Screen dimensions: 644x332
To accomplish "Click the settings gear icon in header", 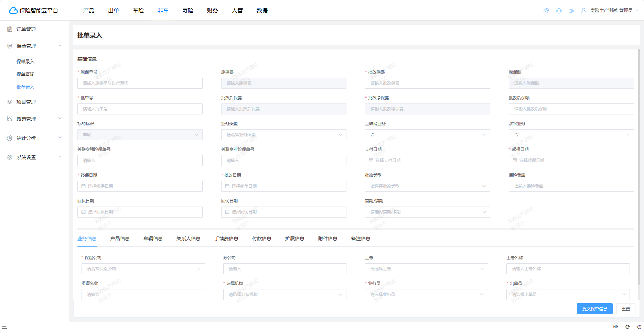I will 546,11.
